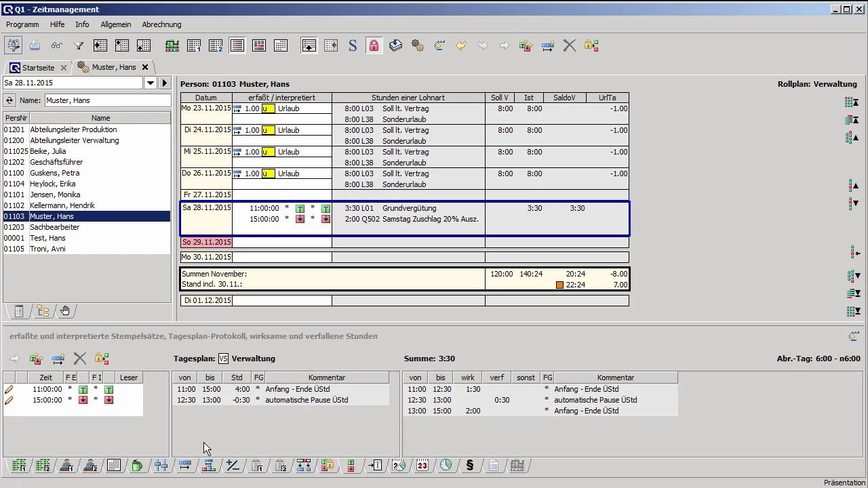Click the folder tree tab under person list
868x488 pixels.
tap(43, 311)
